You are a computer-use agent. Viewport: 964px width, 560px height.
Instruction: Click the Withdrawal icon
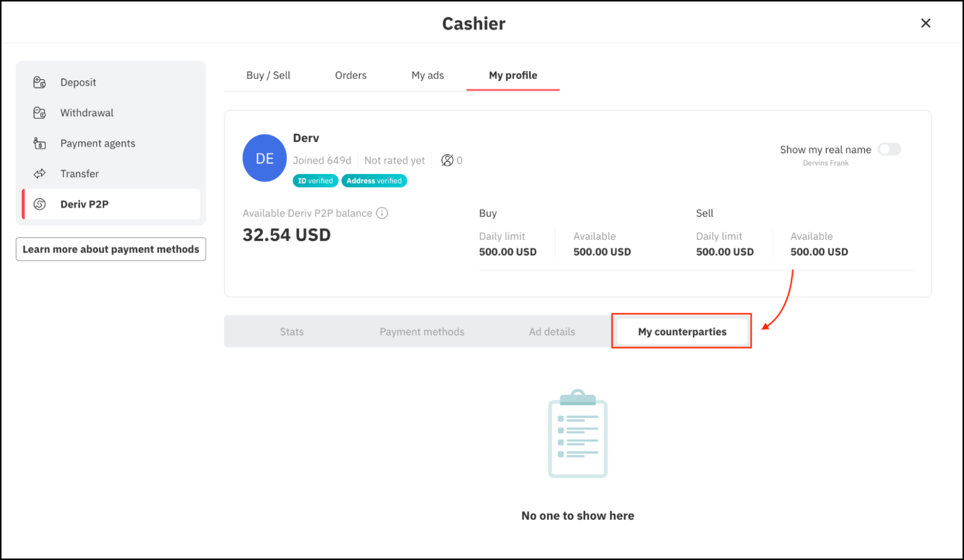(x=40, y=112)
